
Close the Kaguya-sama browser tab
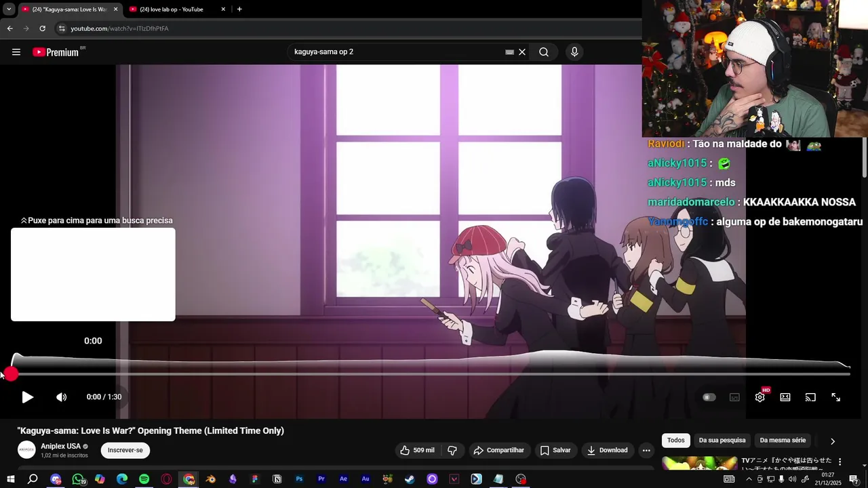pos(115,9)
